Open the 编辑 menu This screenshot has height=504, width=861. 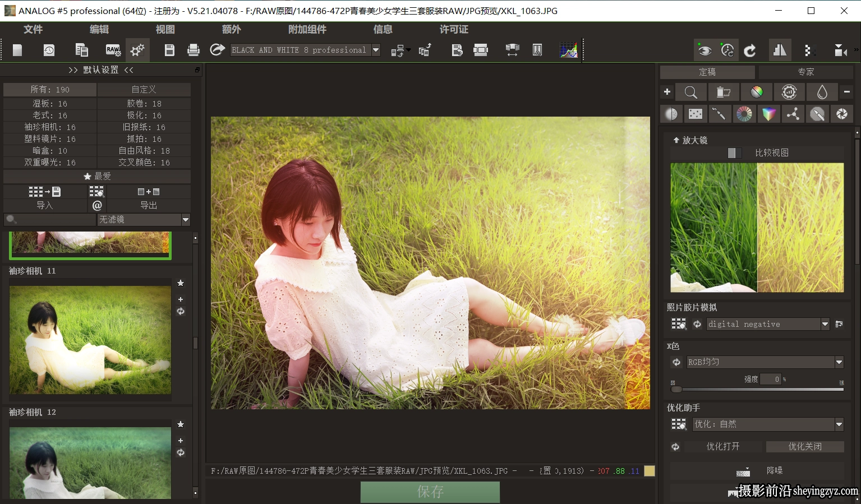pos(99,29)
